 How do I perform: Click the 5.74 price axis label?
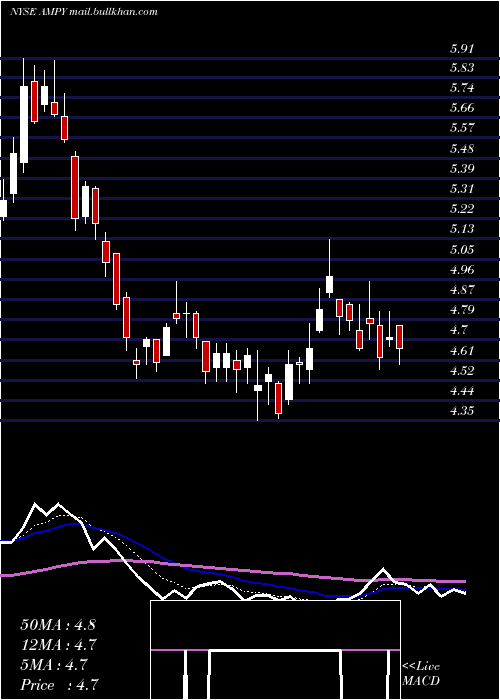tap(462, 88)
